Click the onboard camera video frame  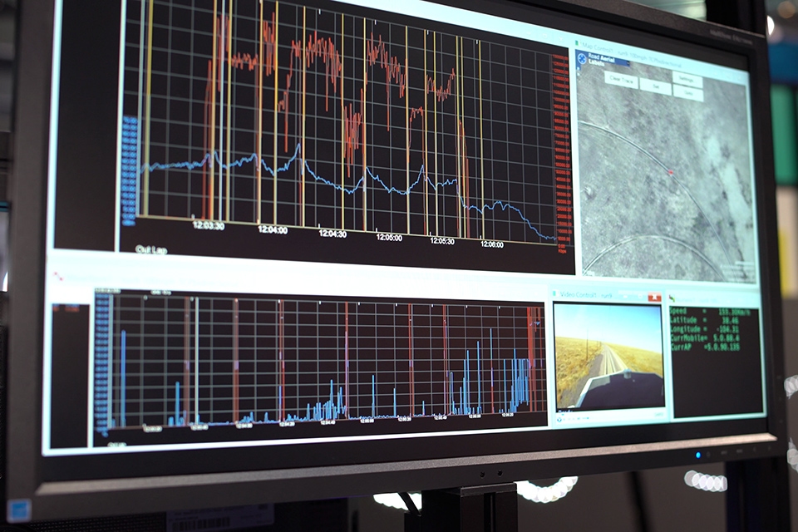pos(608,357)
